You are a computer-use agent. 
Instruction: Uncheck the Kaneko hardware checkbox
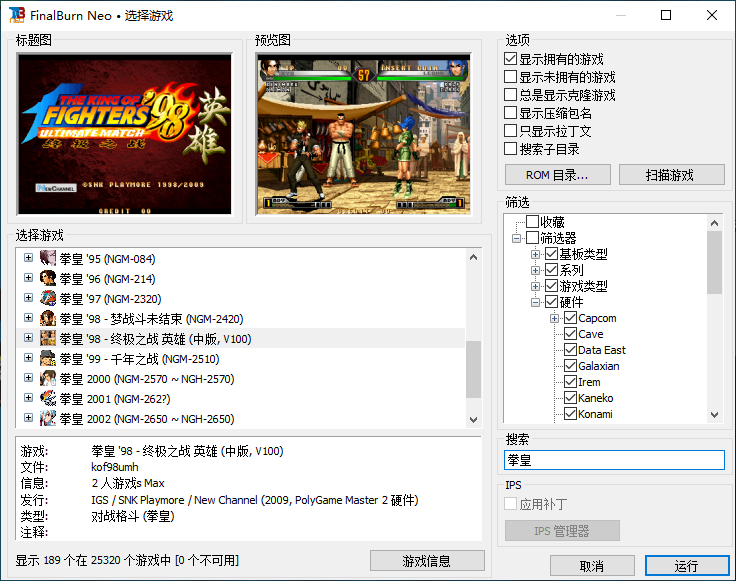(570, 398)
